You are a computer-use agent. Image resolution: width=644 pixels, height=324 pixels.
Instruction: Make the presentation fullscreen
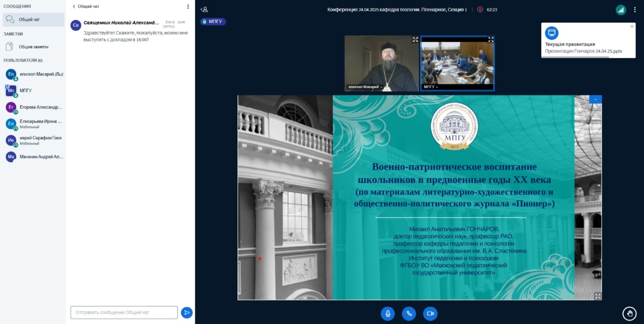[597, 296]
